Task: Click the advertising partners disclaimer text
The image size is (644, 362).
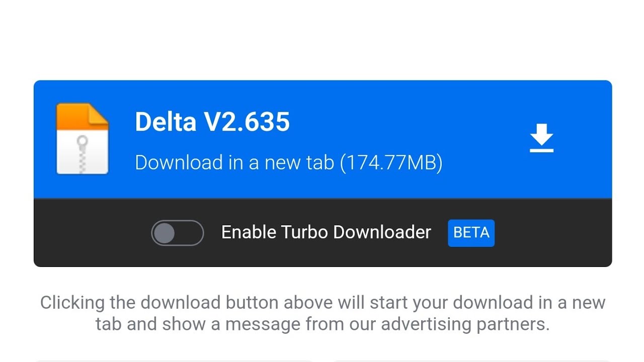Action: coord(323,313)
